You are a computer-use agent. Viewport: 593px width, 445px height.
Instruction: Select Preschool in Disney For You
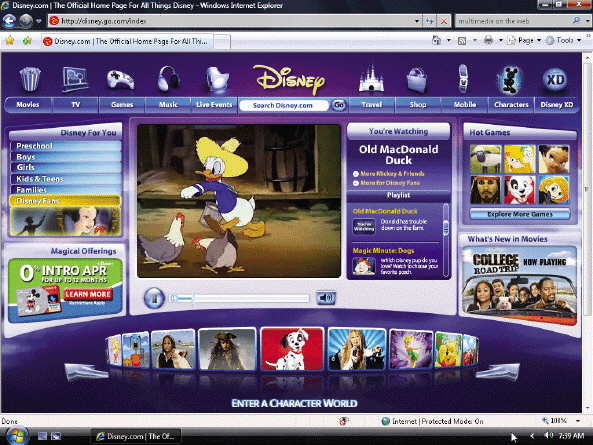click(65, 146)
